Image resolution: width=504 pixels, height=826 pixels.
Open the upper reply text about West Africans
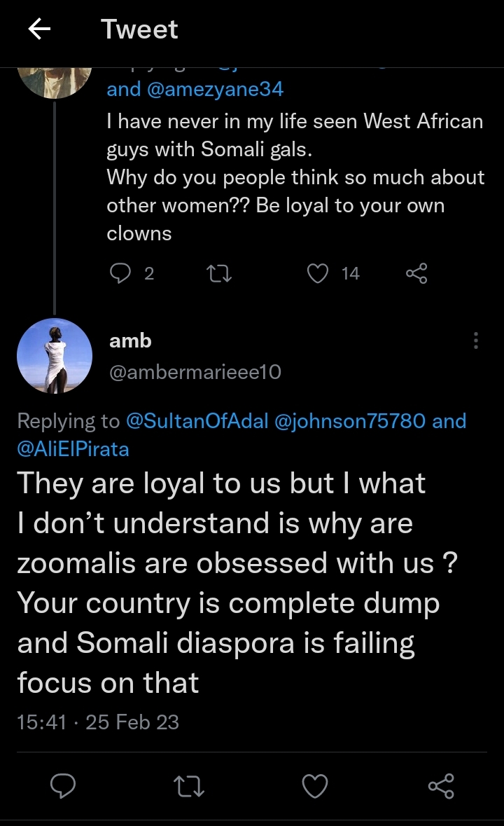(x=294, y=177)
